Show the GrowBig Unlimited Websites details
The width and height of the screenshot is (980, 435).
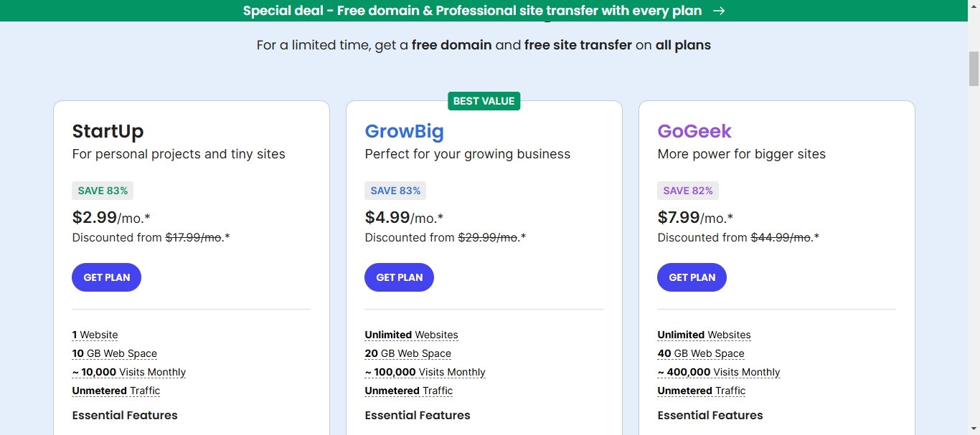click(x=411, y=335)
